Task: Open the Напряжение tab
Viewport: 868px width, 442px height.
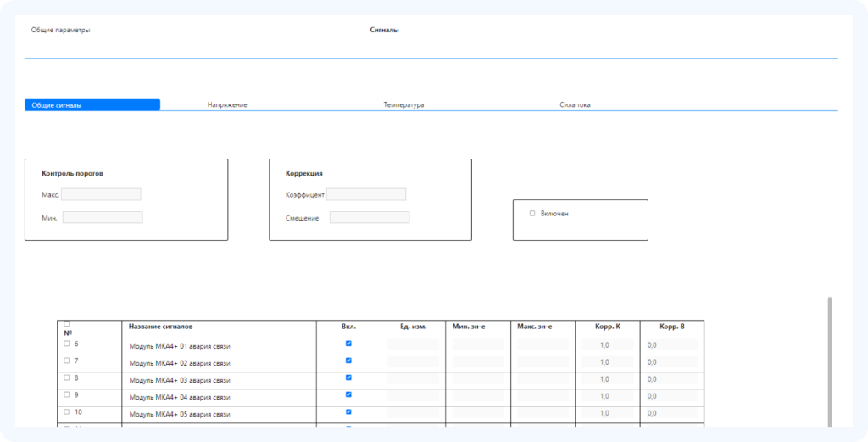Action: click(227, 104)
